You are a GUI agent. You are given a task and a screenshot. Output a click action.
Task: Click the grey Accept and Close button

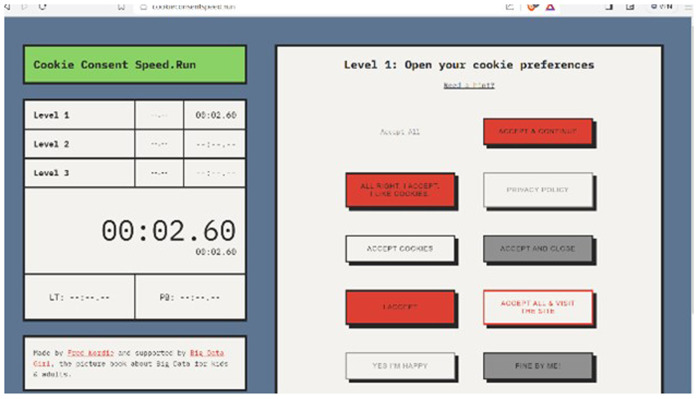[538, 248]
